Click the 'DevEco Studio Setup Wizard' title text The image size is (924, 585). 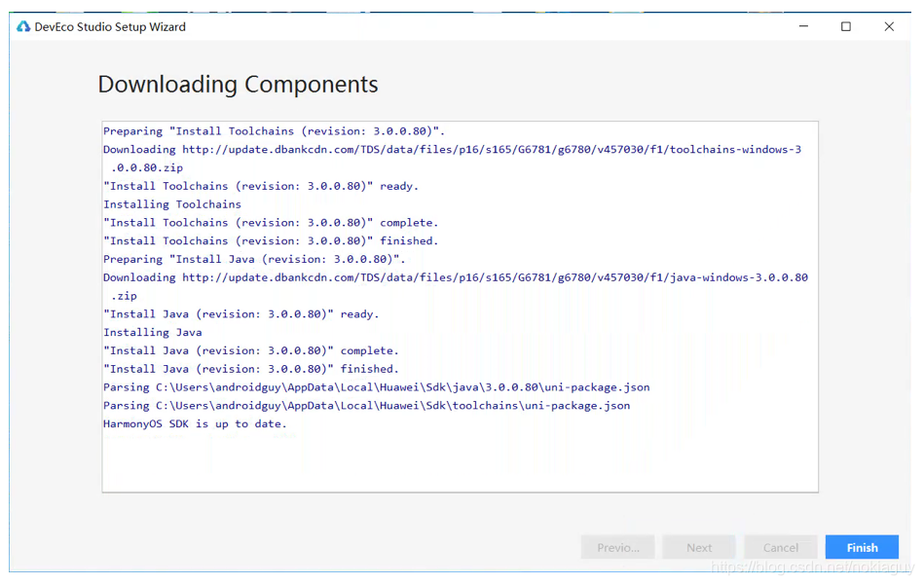coord(110,27)
